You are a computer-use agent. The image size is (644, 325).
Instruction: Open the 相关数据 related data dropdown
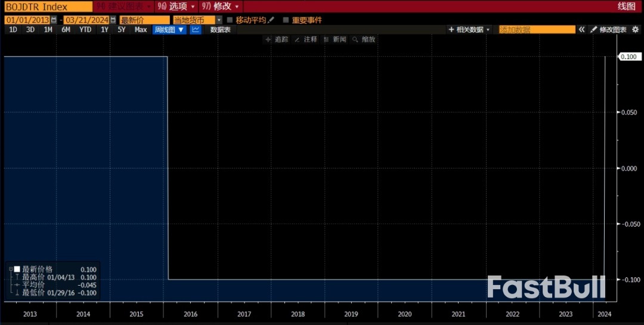pyautogui.click(x=469, y=29)
